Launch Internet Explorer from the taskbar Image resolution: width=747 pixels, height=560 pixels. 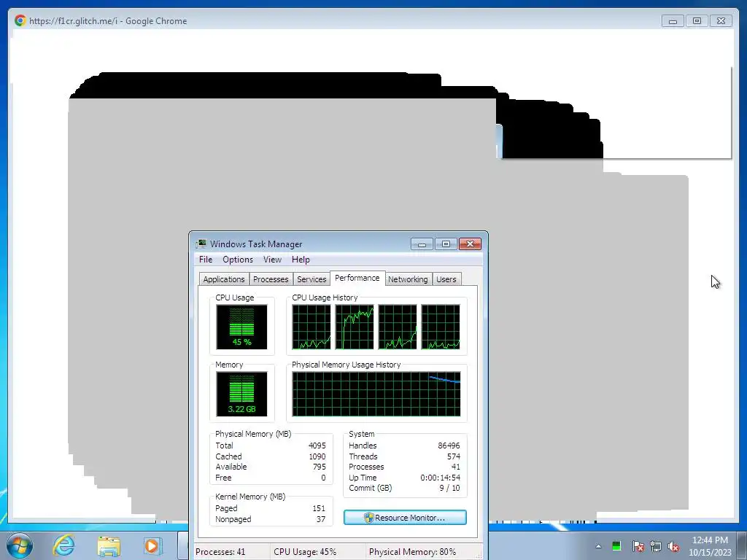click(x=63, y=545)
